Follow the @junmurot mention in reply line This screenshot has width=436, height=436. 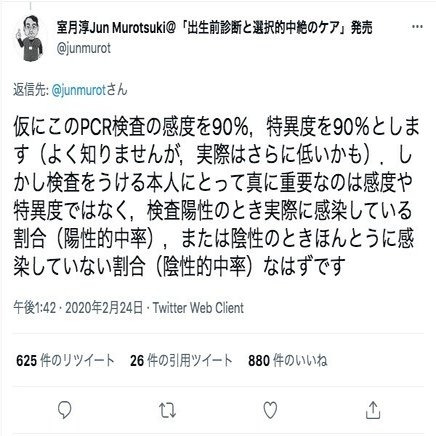[x=79, y=90]
